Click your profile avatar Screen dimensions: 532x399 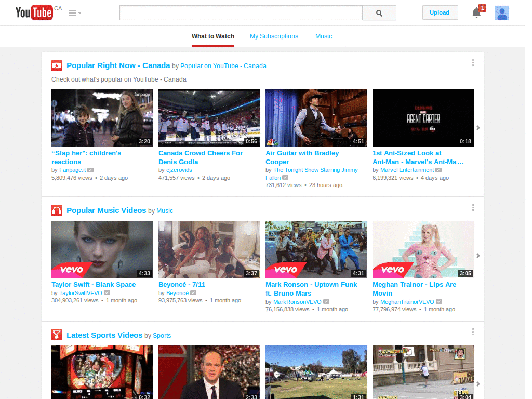(x=501, y=12)
